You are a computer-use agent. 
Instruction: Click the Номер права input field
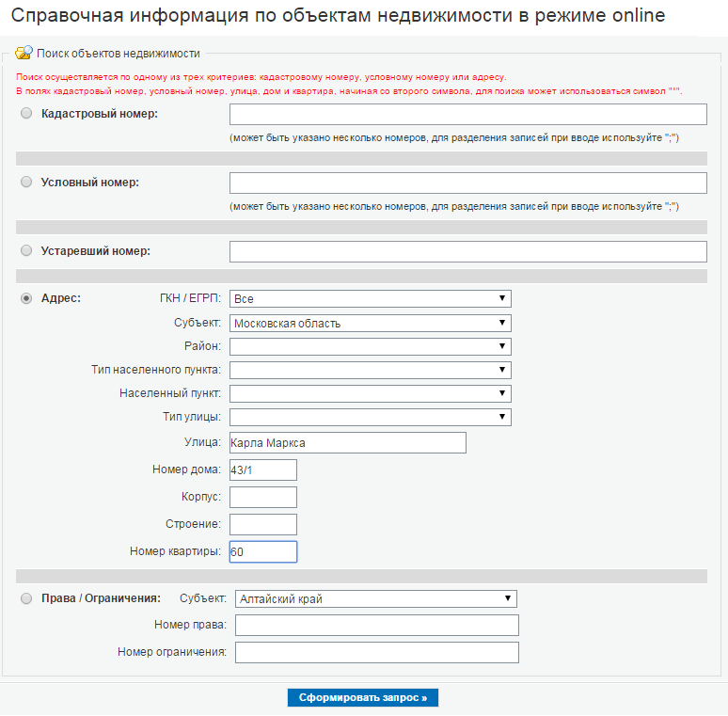coord(377,626)
